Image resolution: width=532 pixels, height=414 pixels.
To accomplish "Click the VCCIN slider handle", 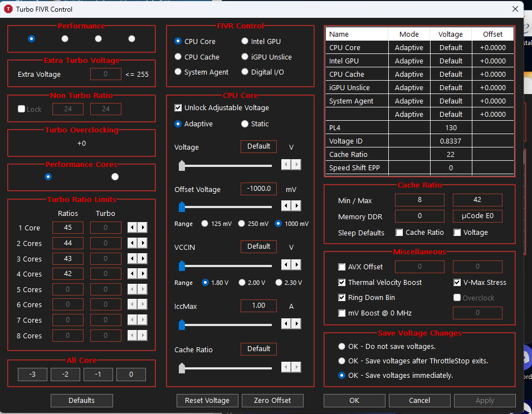I will coord(182,265).
